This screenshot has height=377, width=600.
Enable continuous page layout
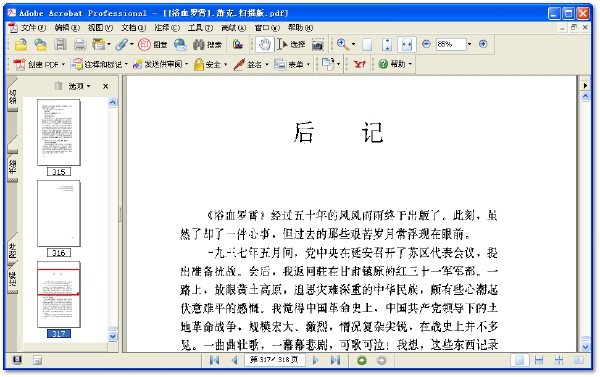[x=539, y=360]
